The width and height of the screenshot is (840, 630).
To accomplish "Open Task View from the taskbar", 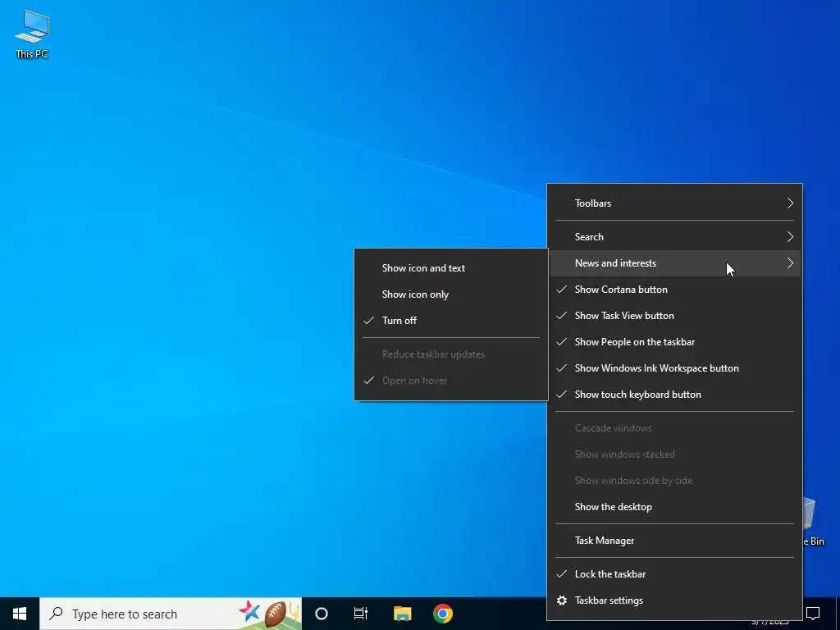I will (361, 614).
